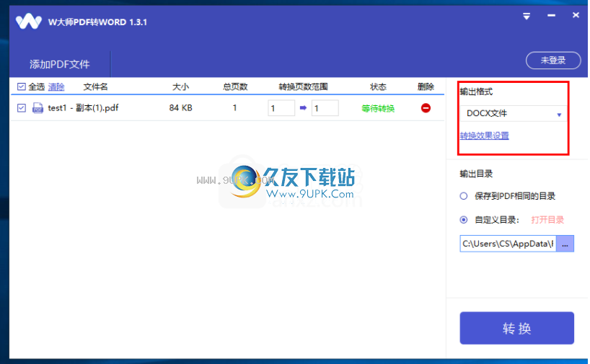This screenshot has width=590, height=364.
Task: Click the output directory path field
Action: pos(508,244)
